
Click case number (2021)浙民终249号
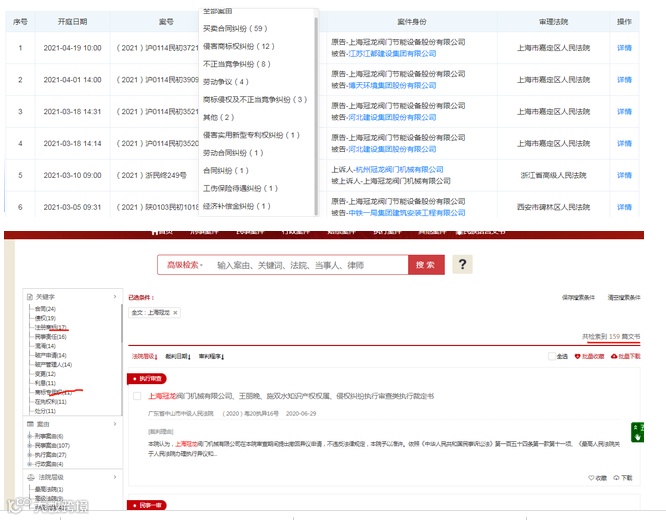tap(151, 175)
